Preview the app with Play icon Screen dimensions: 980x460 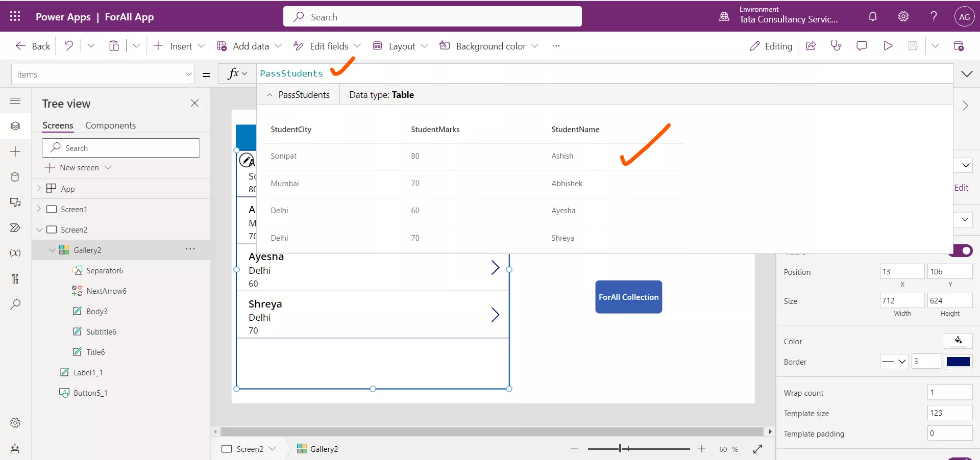888,46
